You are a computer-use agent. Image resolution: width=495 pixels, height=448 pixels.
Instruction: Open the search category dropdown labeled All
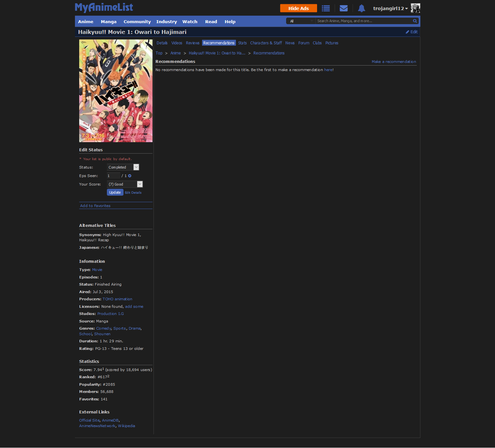tap(301, 21)
